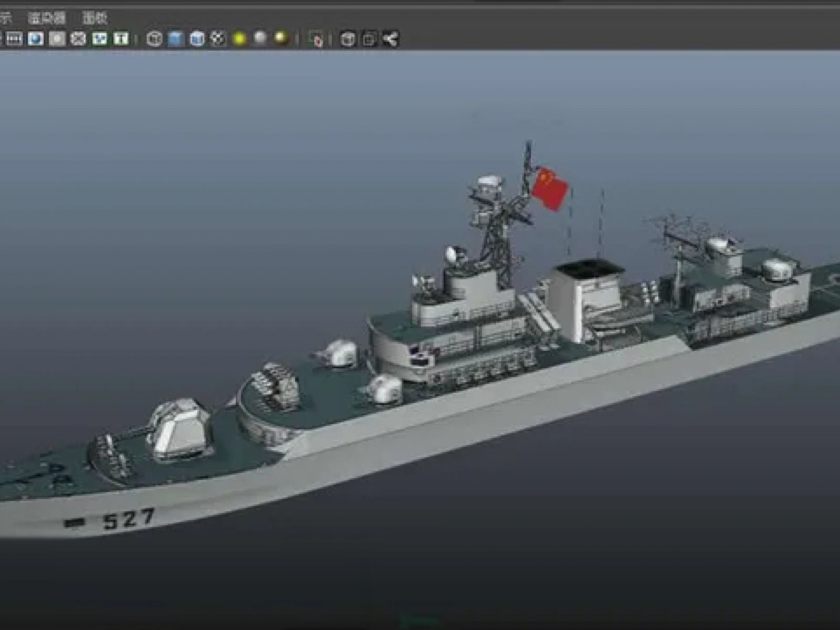This screenshot has height=630, width=840.
Task: Toggle X-ray active components icon
Action: (369, 39)
